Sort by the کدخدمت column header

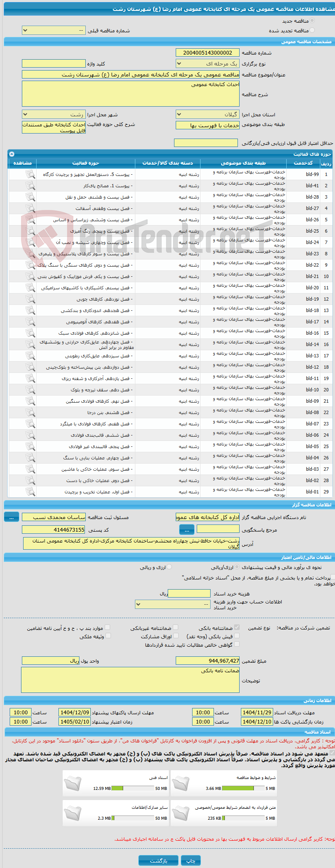[x=303, y=163]
